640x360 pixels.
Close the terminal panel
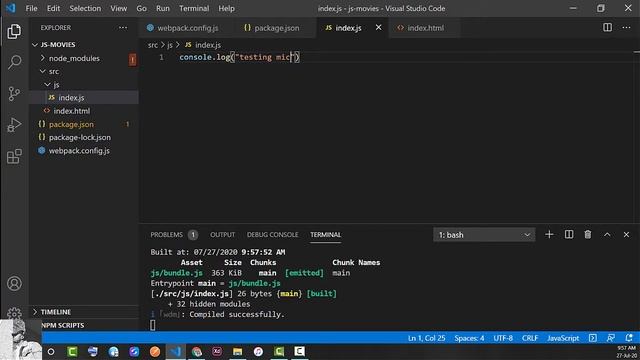626,235
